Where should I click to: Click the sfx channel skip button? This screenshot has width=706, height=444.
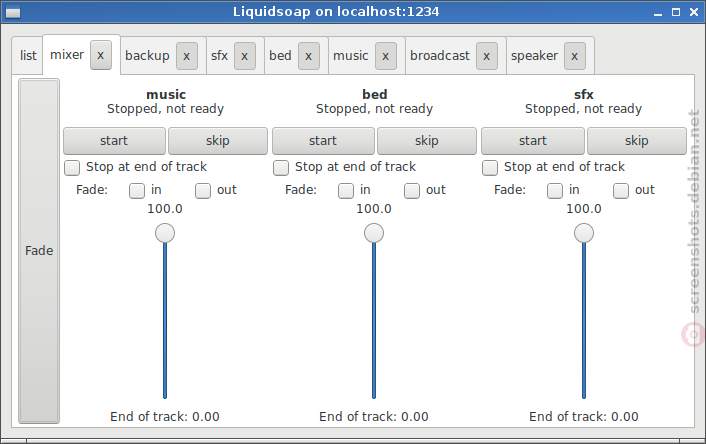(x=637, y=141)
